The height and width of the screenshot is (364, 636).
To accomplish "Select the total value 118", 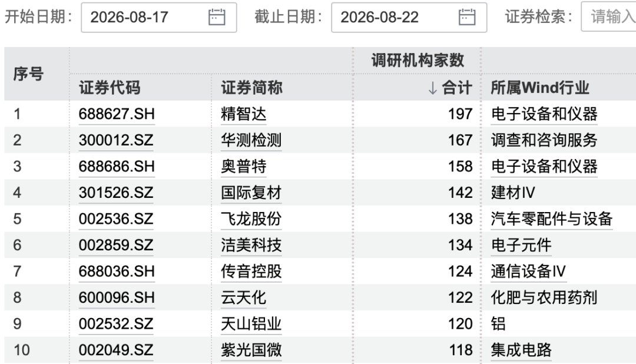I will click(x=461, y=350).
